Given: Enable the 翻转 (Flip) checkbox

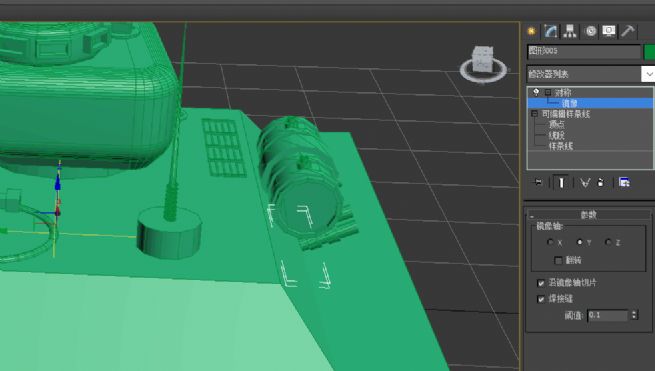Looking at the screenshot, I should coord(558,260).
